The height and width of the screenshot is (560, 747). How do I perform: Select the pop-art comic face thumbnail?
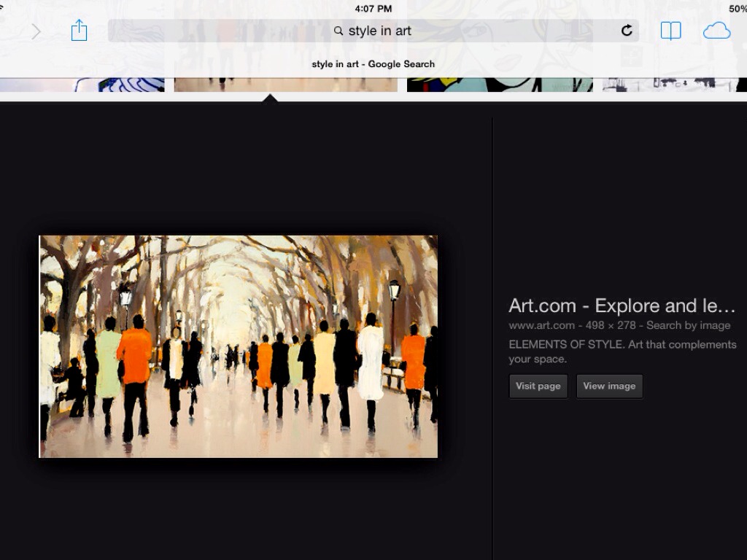[499, 84]
